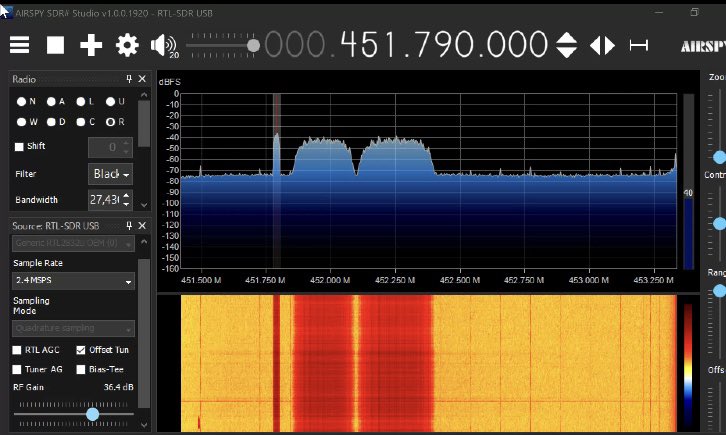Adjust the volume slider knob
The image size is (726, 435).
click(x=253, y=46)
